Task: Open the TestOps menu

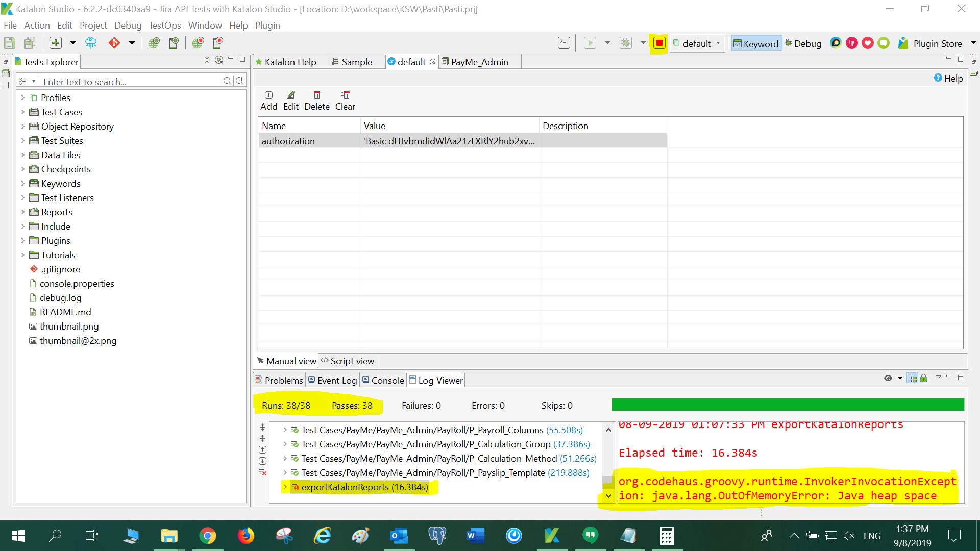Action: (x=164, y=25)
